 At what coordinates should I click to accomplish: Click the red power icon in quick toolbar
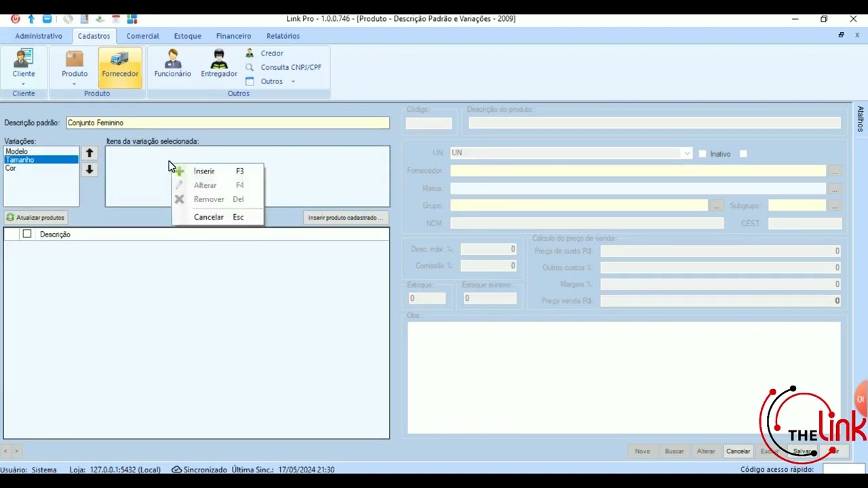tap(16, 19)
